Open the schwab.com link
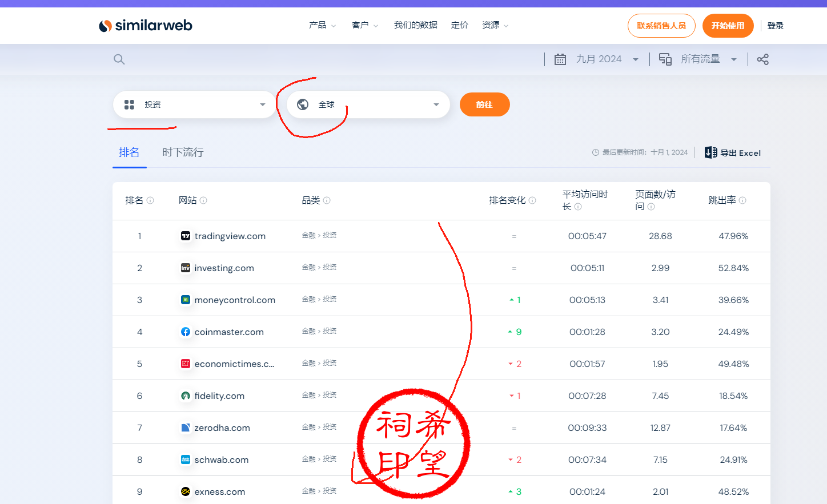The width and height of the screenshot is (827, 504). 222,460
